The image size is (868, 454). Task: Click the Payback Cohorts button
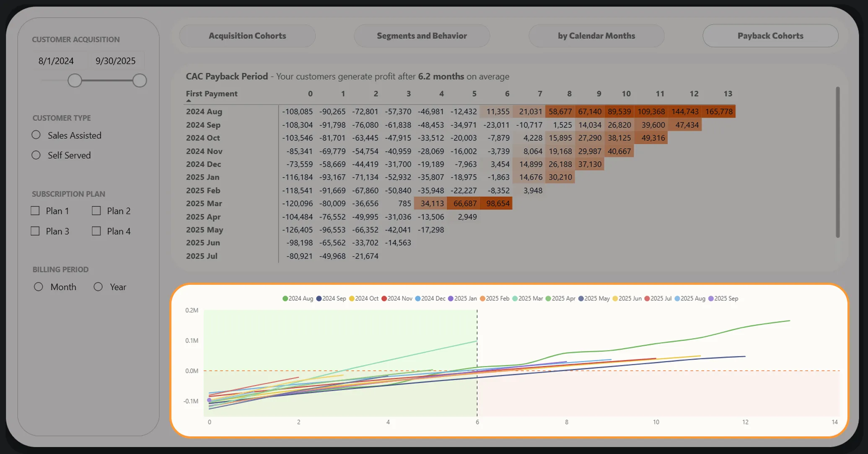pyautogui.click(x=770, y=36)
